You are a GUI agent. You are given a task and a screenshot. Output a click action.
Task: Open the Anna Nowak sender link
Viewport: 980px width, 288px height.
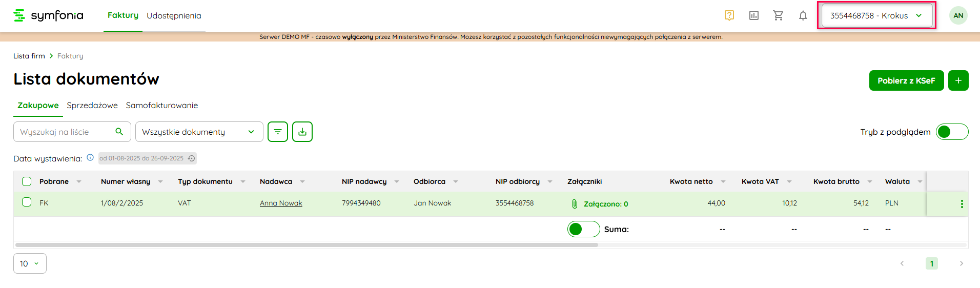click(x=281, y=203)
